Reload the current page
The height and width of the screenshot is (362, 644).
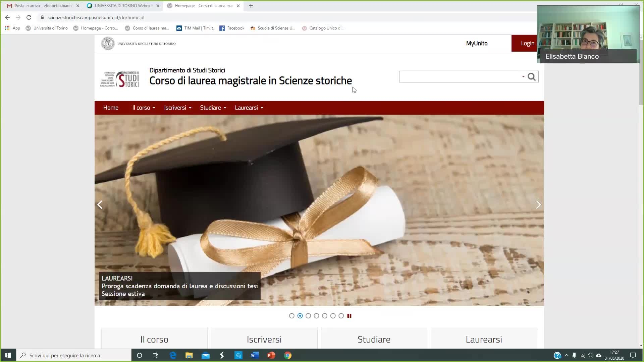(29, 17)
